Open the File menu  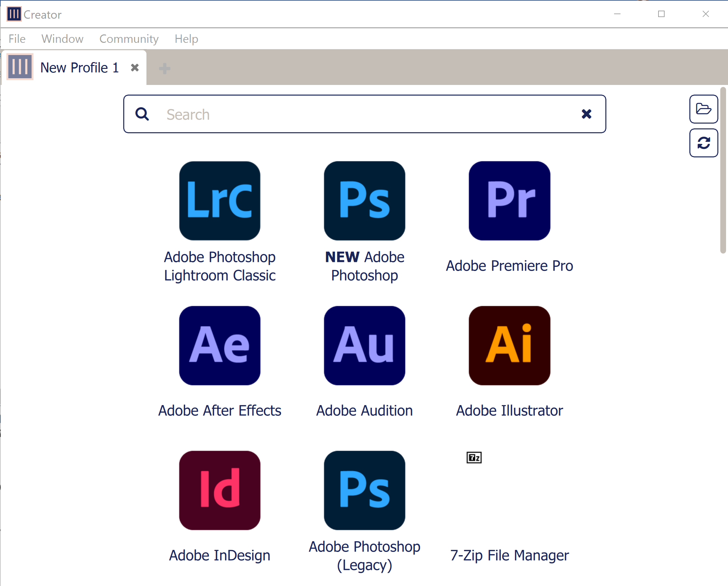coord(17,39)
